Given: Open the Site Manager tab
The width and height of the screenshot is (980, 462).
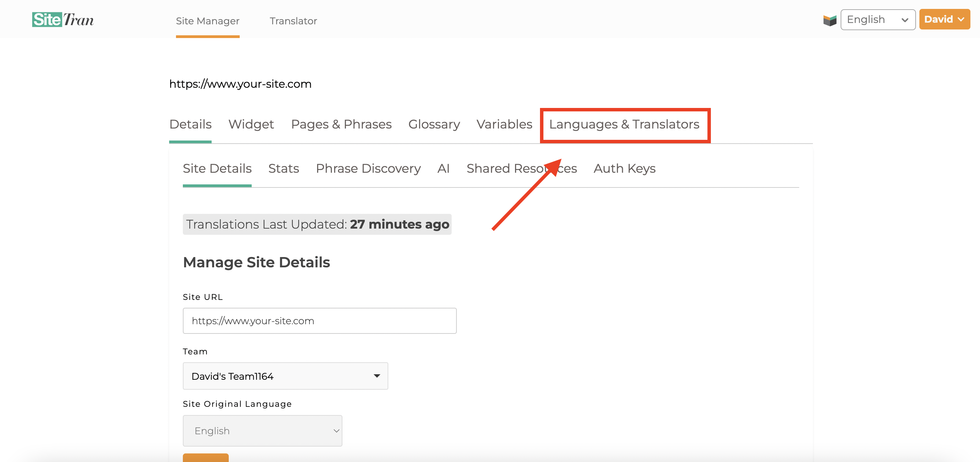Looking at the screenshot, I should [x=208, y=21].
